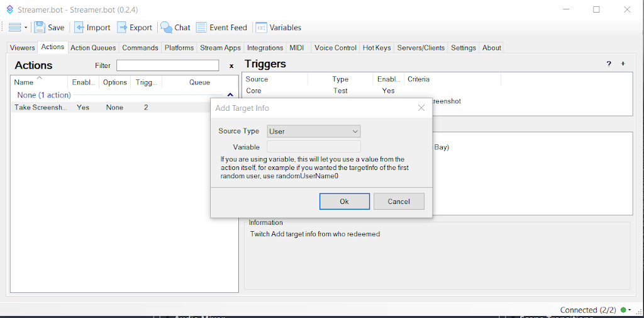The height and width of the screenshot is (318, 644).
Task: Confirm the dialog with Ok button
Action: (344, 202)
